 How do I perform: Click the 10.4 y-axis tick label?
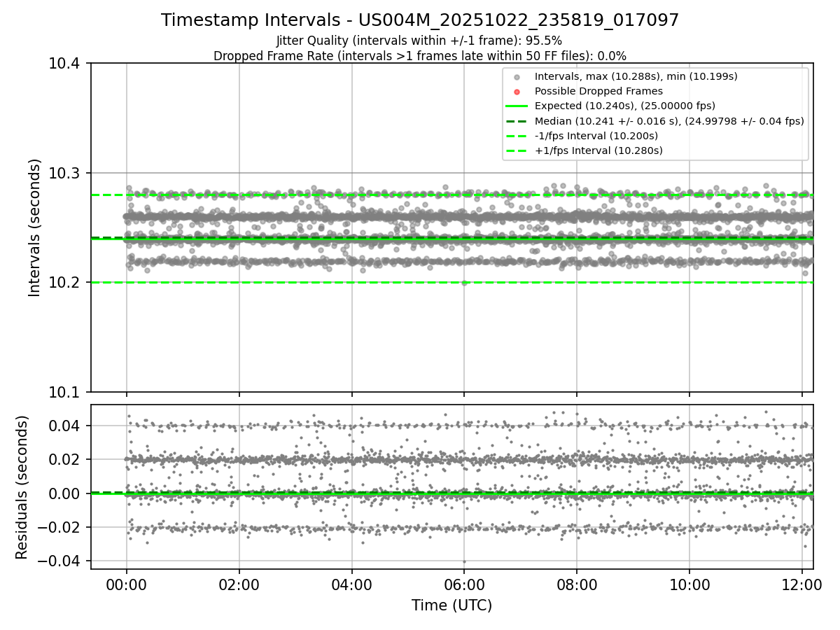pyautogui.click(x=66, y=64)
